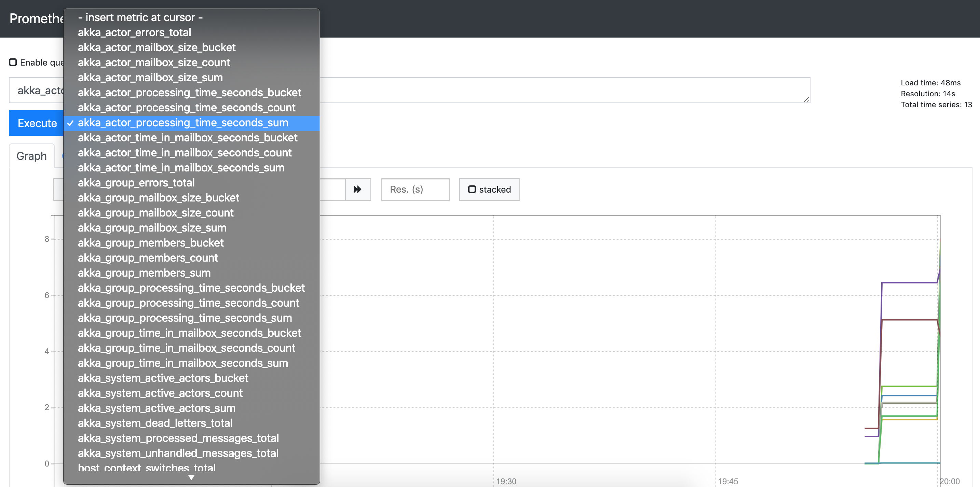Select akka_group_members_count in the list

(x=148, y=258)
